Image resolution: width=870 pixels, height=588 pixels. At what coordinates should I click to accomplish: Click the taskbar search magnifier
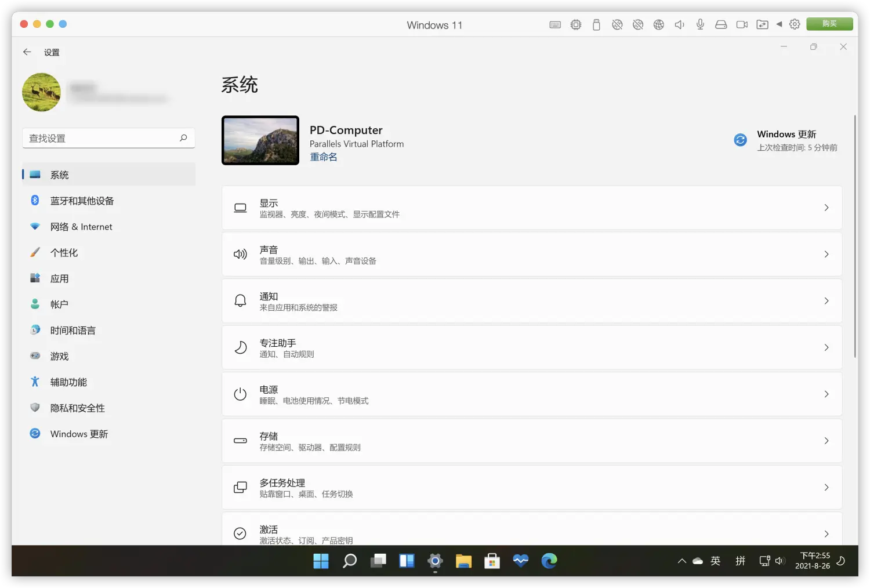(350, 561)
